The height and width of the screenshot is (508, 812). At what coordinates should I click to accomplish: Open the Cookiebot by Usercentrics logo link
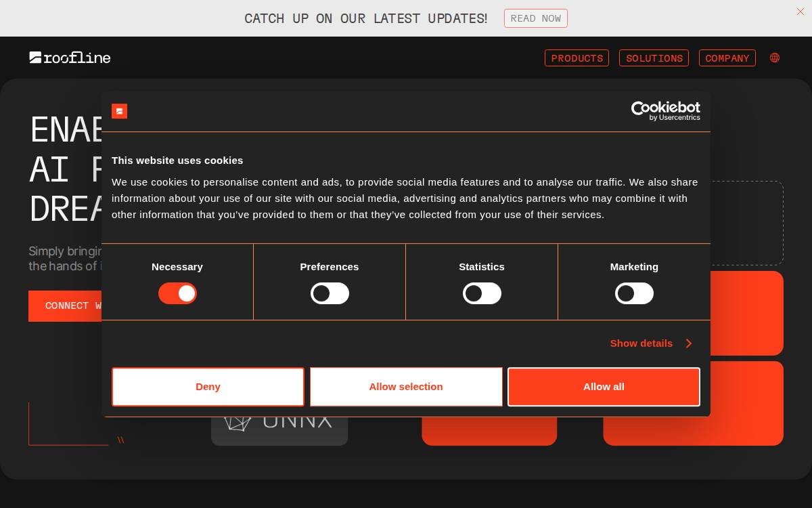coord(665,111)
